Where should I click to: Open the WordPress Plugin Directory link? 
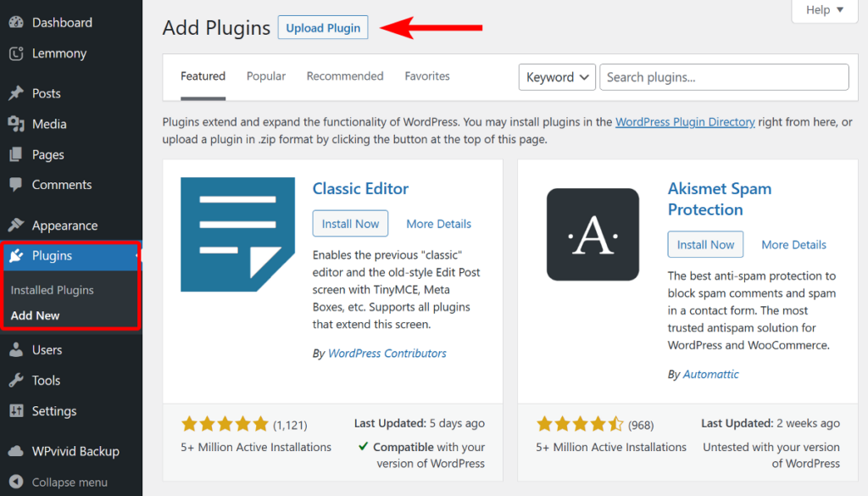point(685,121)
